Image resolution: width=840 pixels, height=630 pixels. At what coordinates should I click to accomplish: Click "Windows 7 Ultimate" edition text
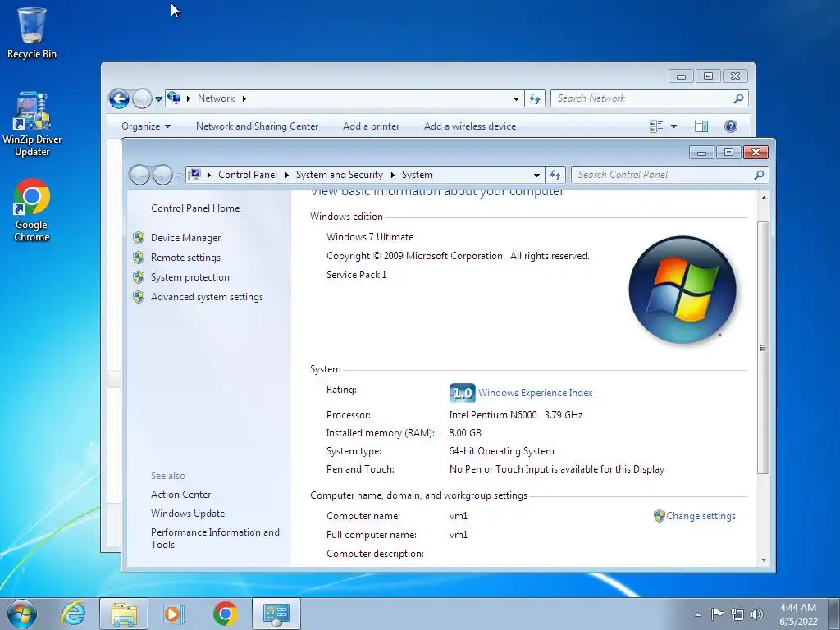tap(370, 237)
